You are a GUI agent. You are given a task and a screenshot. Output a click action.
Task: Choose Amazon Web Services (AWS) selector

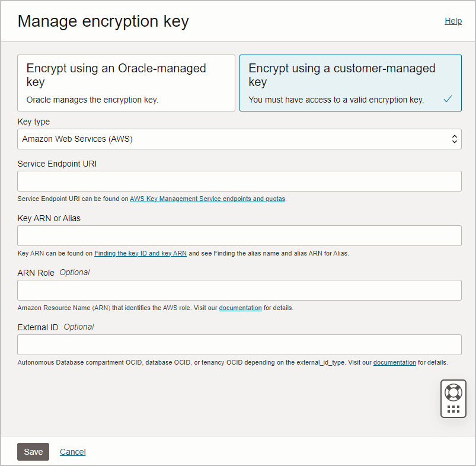point(239,139)
